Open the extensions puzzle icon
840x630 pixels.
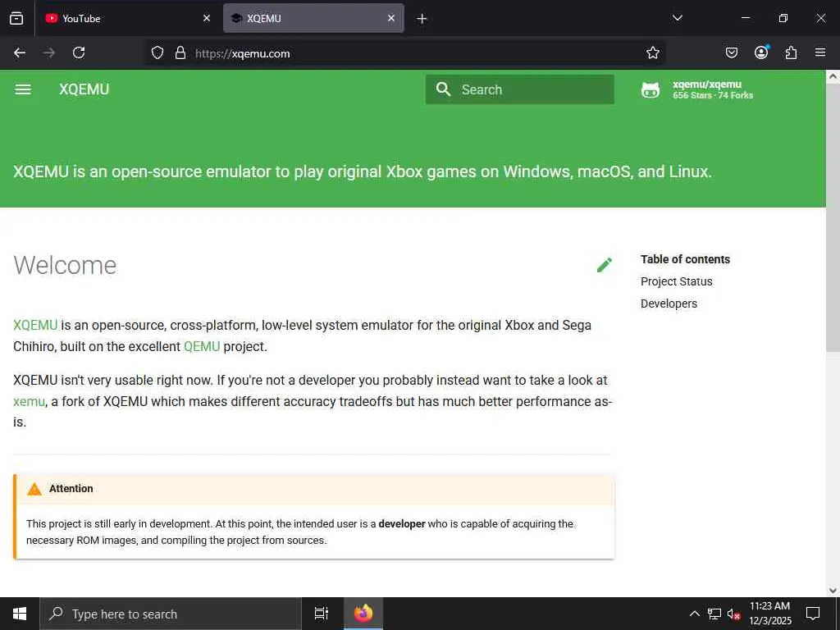pos(791,52)
